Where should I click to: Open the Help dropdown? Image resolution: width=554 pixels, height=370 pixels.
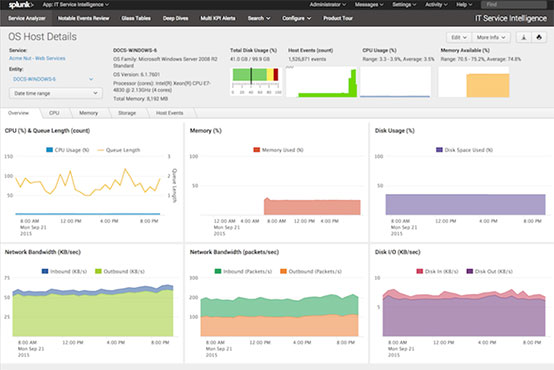click(464, 5)
